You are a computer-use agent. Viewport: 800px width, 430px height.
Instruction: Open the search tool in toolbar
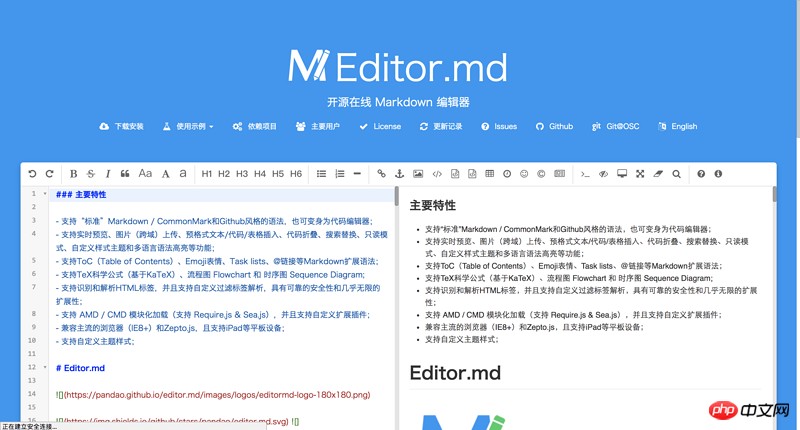click(x=677, y=173)
